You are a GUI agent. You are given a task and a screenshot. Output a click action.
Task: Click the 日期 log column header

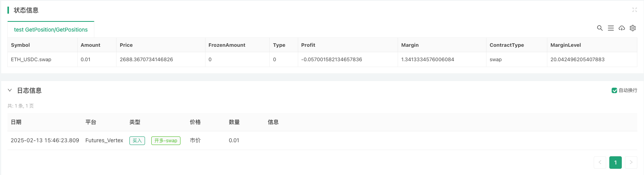tap(16, 122)
